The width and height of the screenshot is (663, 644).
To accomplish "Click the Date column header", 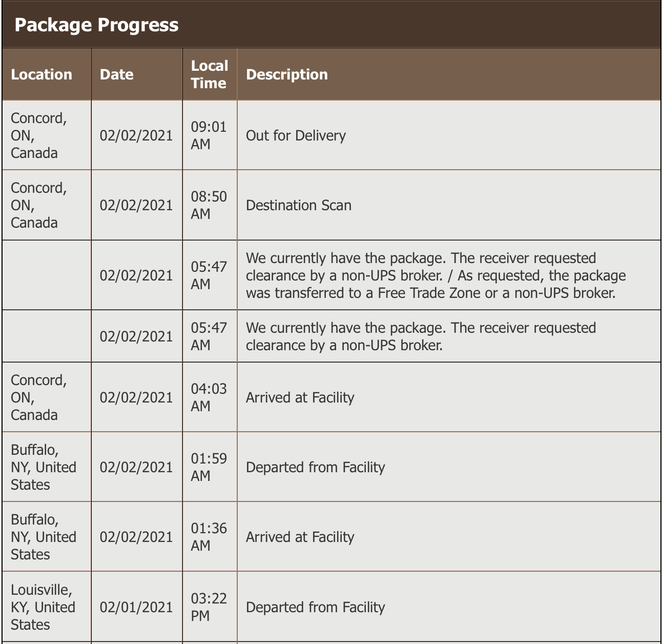I will pos(116,74).
